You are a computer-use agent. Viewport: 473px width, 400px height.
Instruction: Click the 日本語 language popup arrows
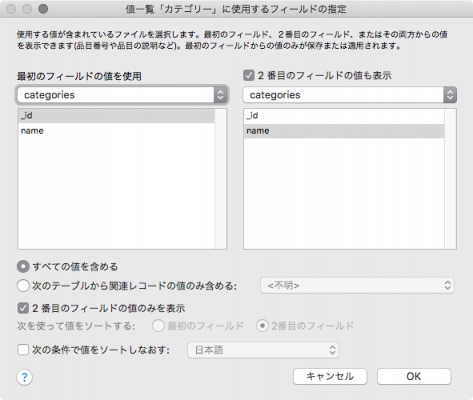tap(332, 350)
